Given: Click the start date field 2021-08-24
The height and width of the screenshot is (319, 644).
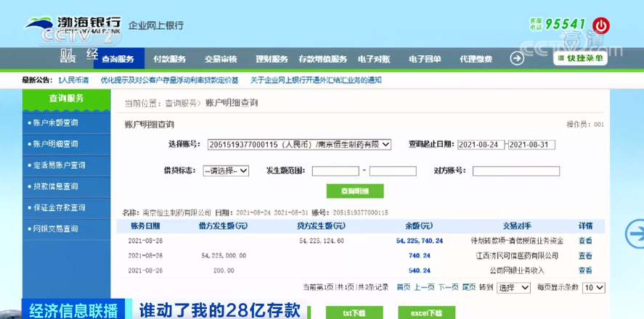Looking at the screenshot, I should (481, 145).
